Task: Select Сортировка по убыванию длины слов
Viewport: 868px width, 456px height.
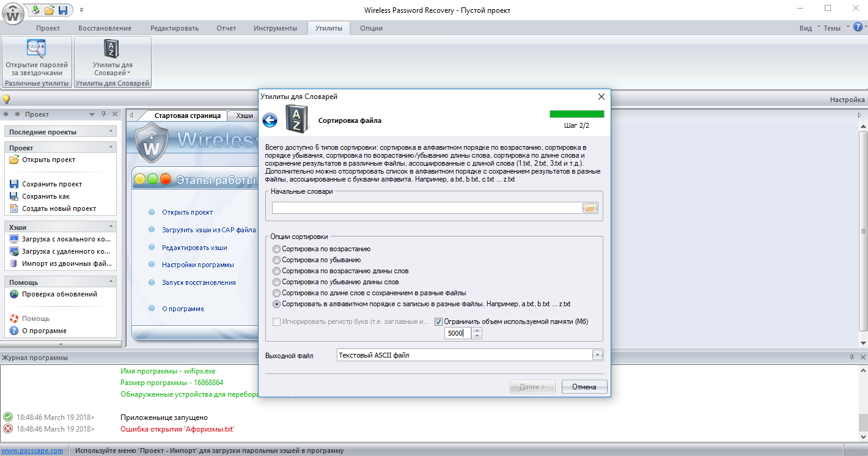Action: tap(277, 282)
